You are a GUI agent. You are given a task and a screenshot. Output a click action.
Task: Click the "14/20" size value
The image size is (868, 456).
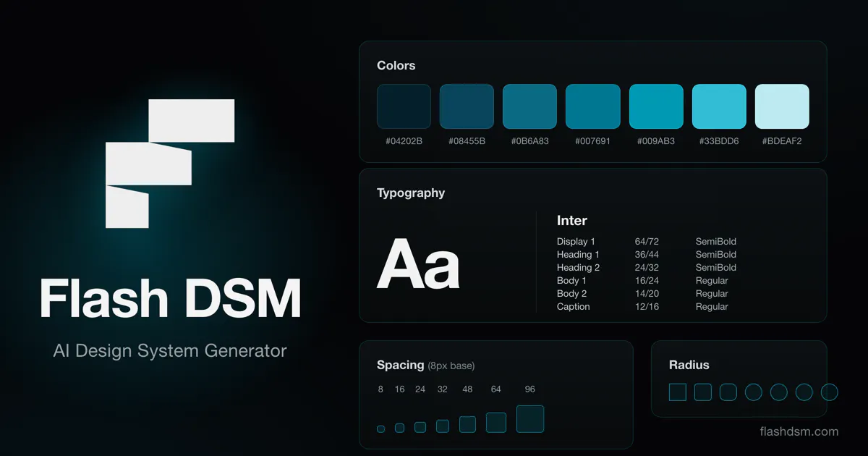[x=647, y=294]
